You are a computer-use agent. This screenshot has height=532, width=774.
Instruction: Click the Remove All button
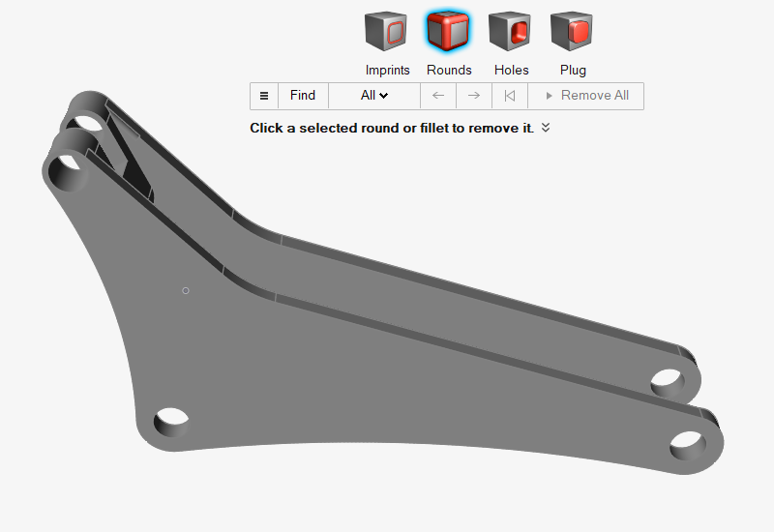click(586, 96)
